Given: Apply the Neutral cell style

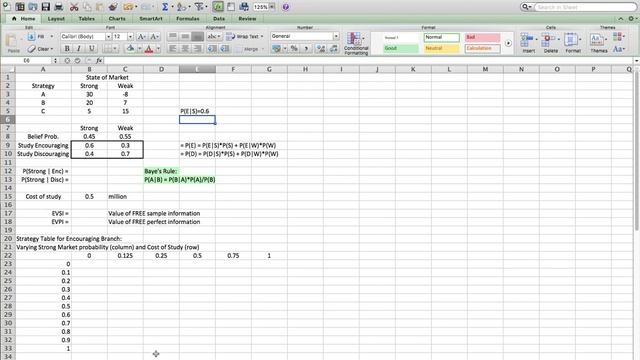Looking at the screenshot, I should pyautogui.click(x=441, y=48).
